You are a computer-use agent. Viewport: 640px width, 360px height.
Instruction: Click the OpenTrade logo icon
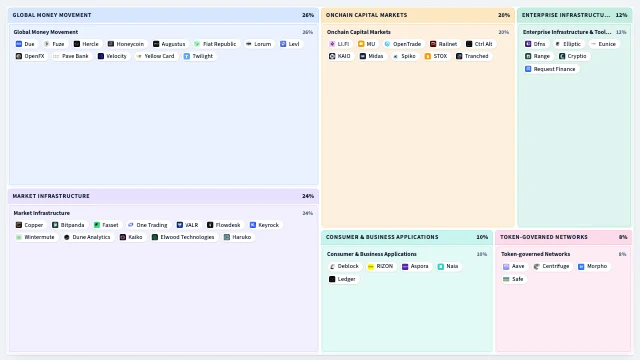(x=387, y=44)
